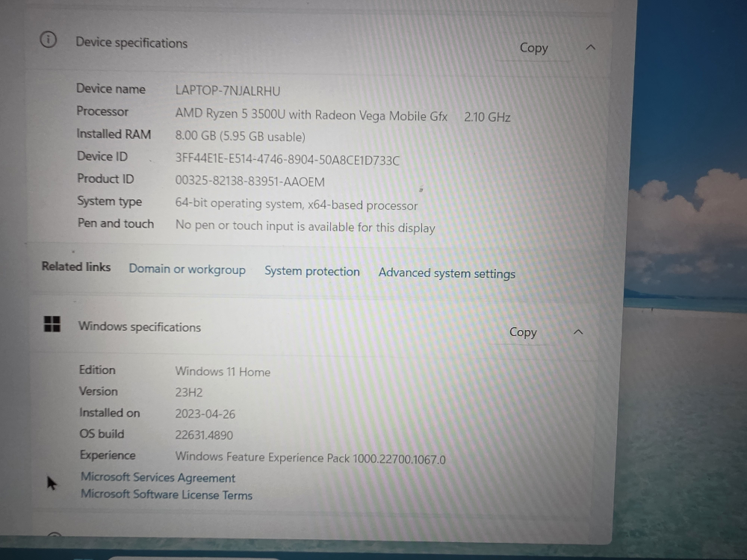Open System protection link
The height and width of the screenshot is (560, 747).
tap(312, 272)
